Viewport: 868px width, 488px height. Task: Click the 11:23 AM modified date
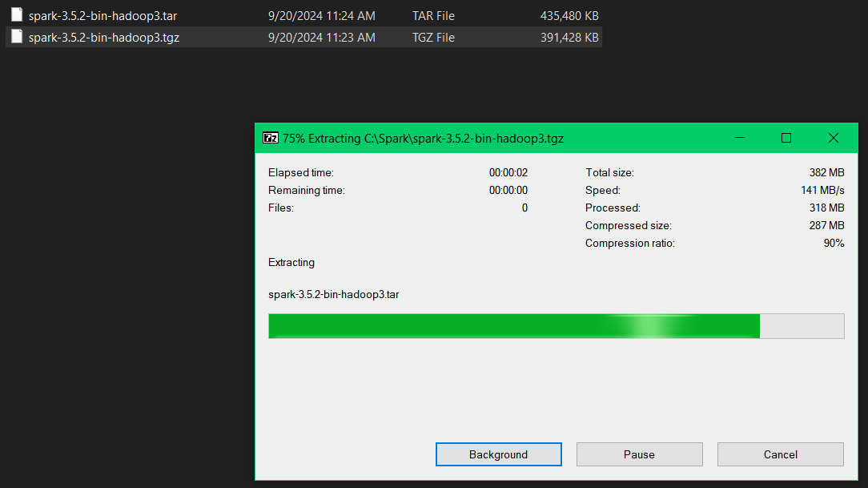[321, 38]
